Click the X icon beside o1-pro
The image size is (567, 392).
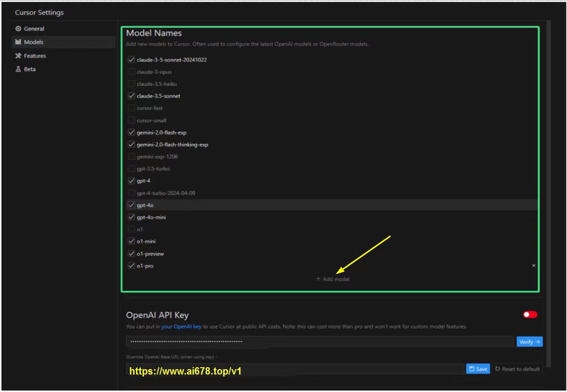pyautogui.click(x=533, y=266)
